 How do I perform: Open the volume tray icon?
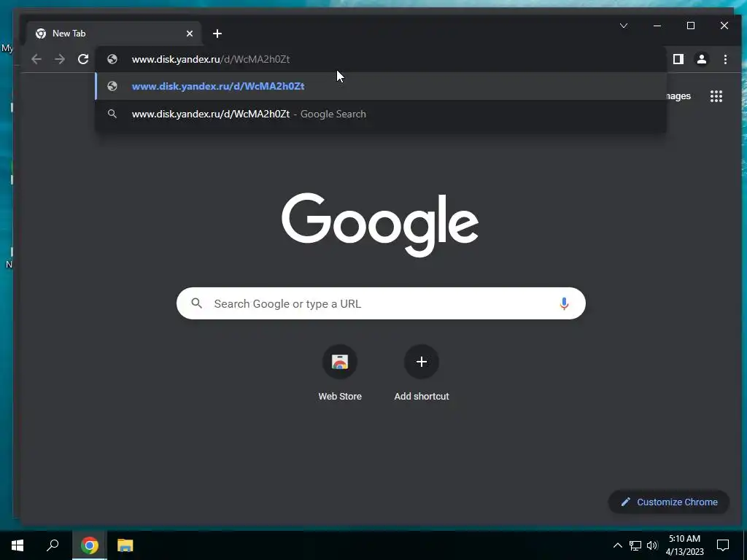coord(652,545)
